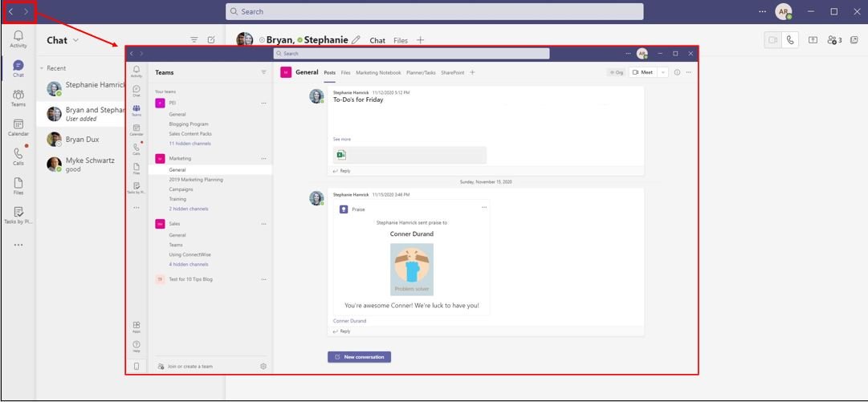868x402 pixels.
Task: Open the Sales Content Packs channel
Action: (x=190, y=134)
